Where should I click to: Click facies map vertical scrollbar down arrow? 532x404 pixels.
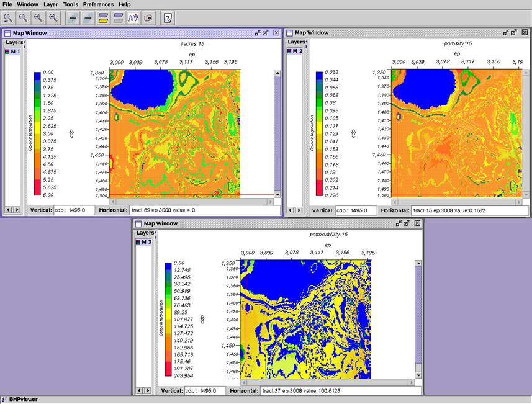click(x=277, y=195)
